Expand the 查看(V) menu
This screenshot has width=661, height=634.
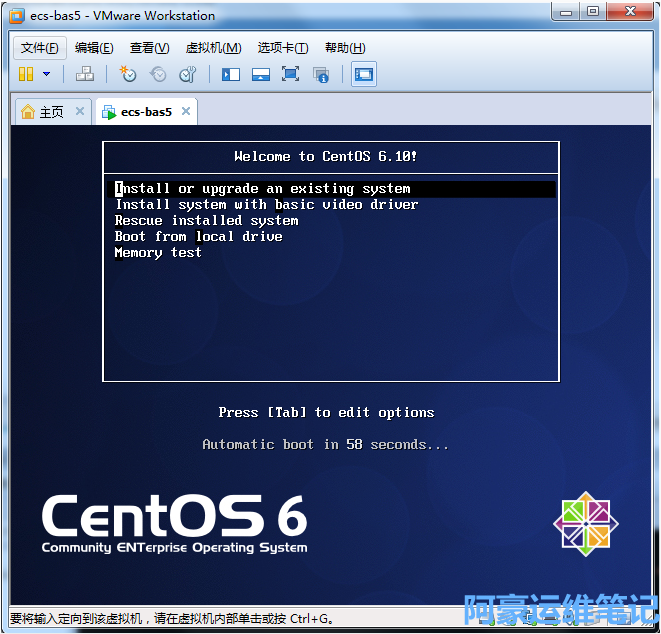click(x=149, y=48)
